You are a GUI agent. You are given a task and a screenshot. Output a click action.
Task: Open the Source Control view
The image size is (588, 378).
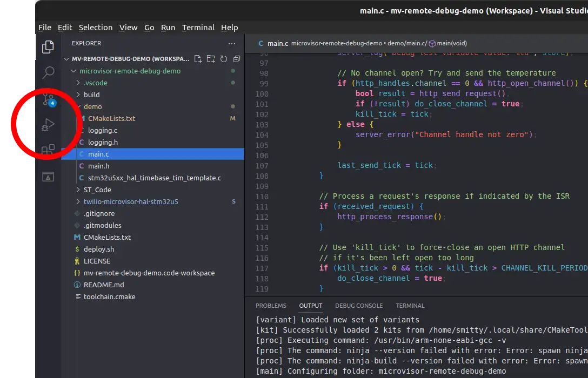(48, 99)
